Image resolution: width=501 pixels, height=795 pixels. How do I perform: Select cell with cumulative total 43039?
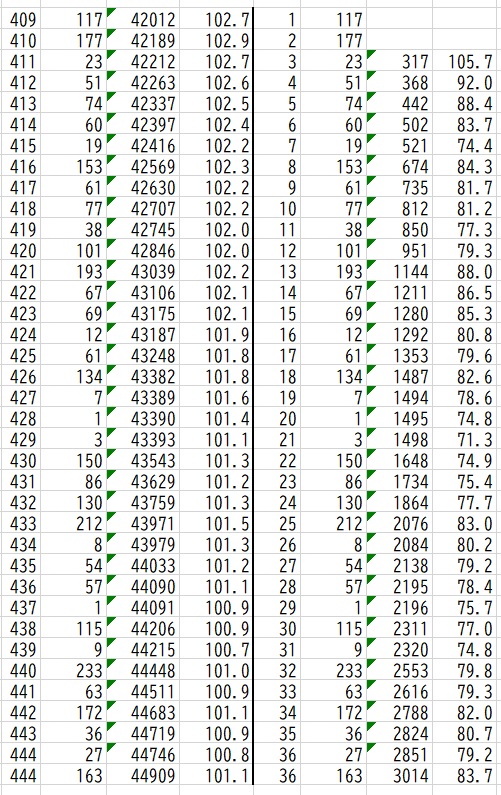tap(143, 271)
